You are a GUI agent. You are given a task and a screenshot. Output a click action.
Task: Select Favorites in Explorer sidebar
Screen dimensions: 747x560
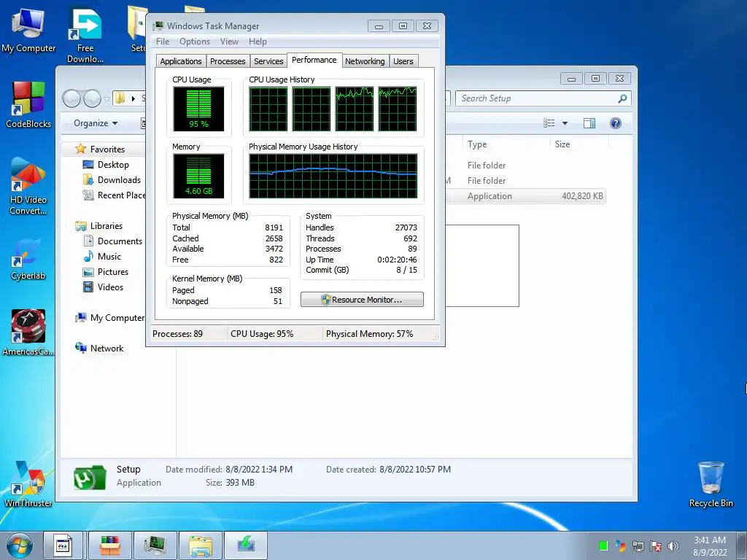click(107, 149)
